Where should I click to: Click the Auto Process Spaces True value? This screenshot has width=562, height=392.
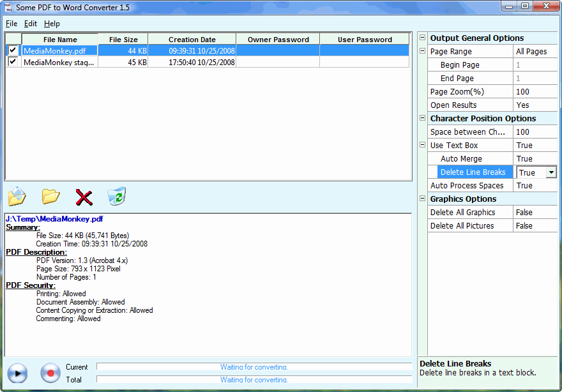(535, 185)
